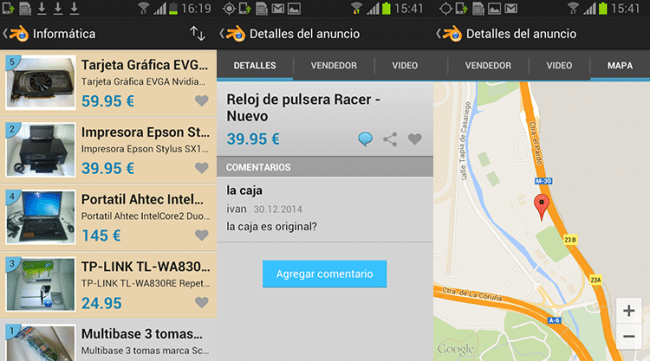
Task: Open Multibase 3 tomas... listing title
Action: 142,334
